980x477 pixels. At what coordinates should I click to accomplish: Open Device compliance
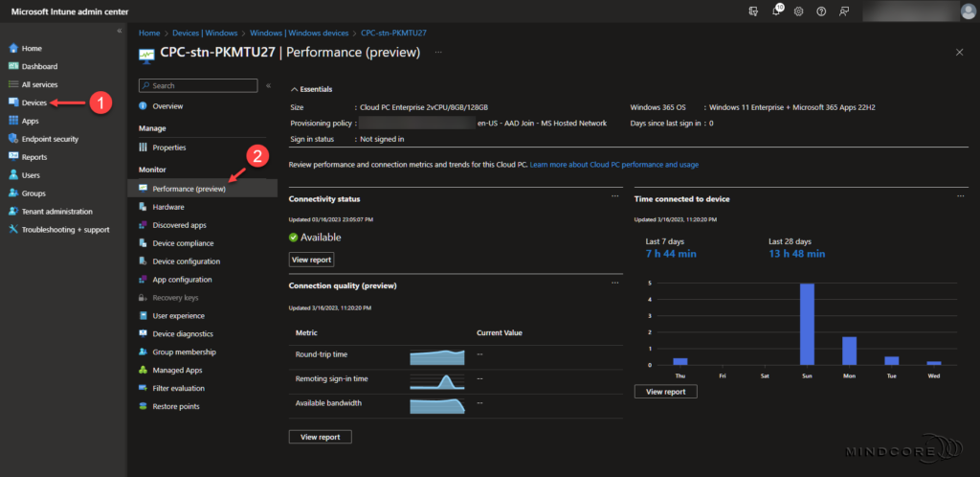tap(183, 243)
